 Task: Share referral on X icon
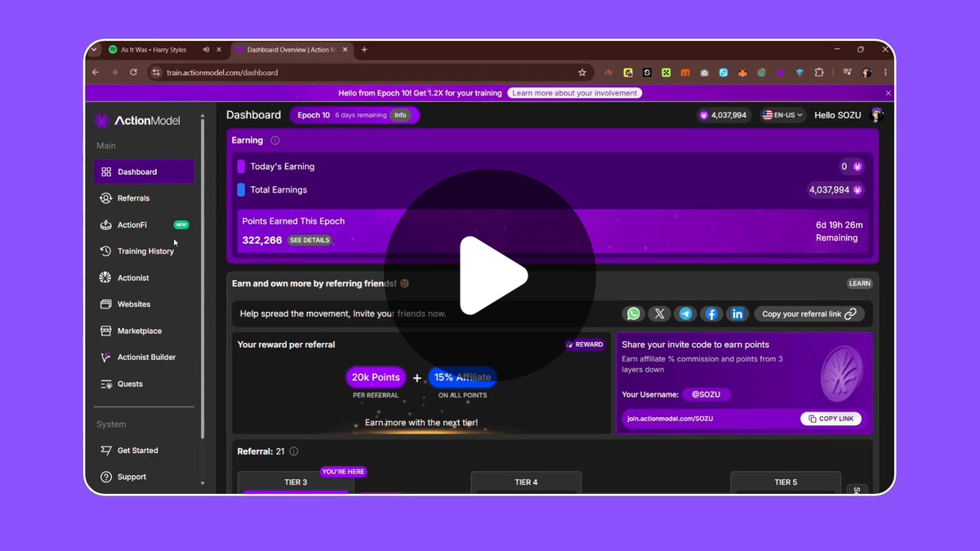click(659, 313)
